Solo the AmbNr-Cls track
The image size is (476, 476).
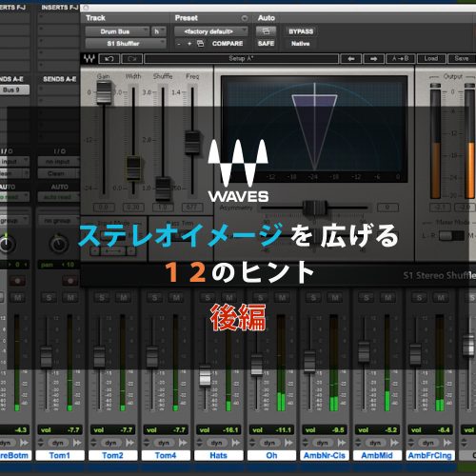pyautogui.click(x=313, y=298)
